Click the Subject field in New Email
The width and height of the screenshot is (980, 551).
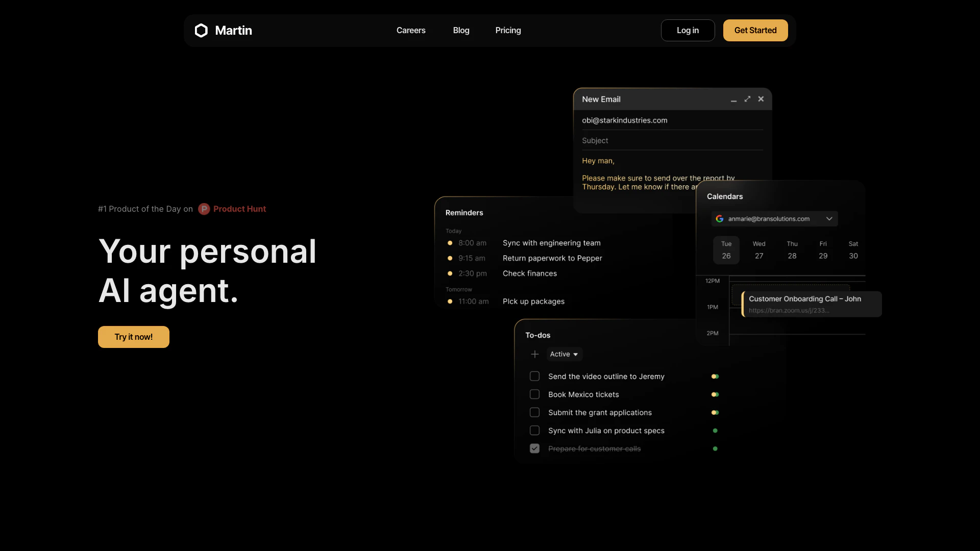672,141
